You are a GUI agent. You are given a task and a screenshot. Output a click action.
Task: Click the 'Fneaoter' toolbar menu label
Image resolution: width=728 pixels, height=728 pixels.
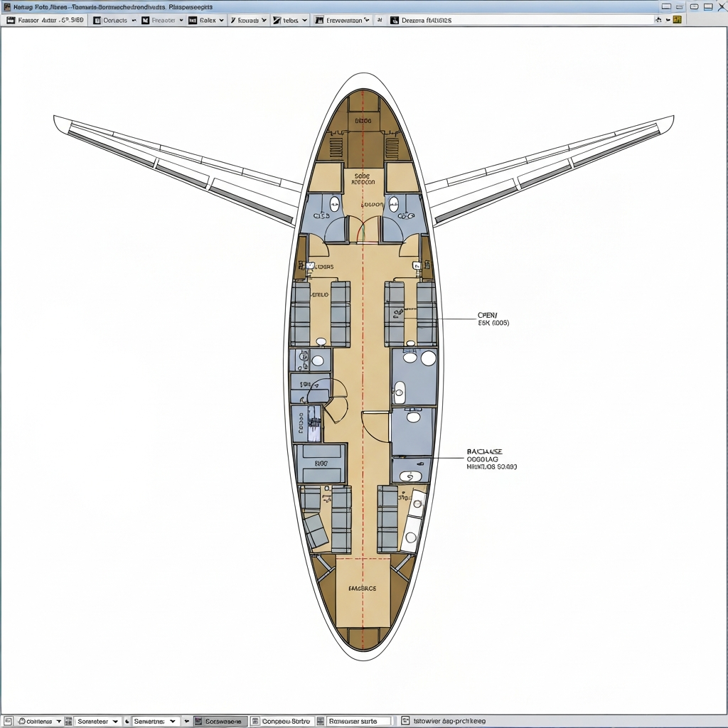[164, 21]
